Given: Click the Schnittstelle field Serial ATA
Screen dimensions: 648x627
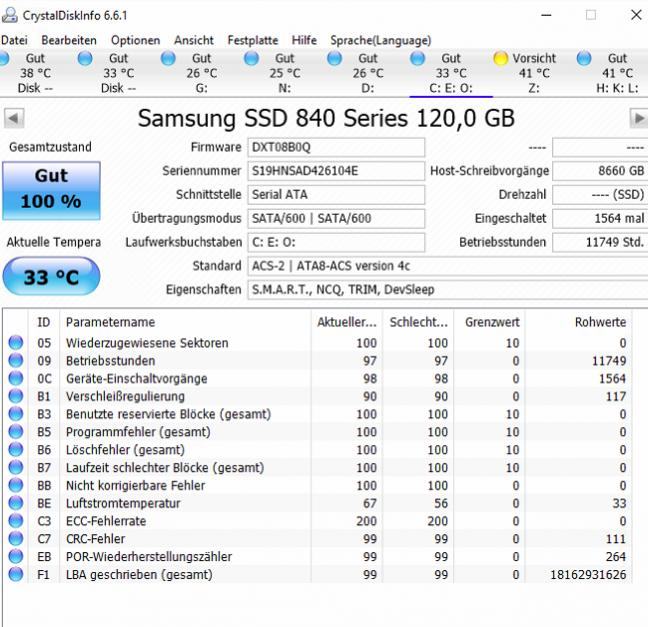Looking at the screenshot, I should click(336, 195).
